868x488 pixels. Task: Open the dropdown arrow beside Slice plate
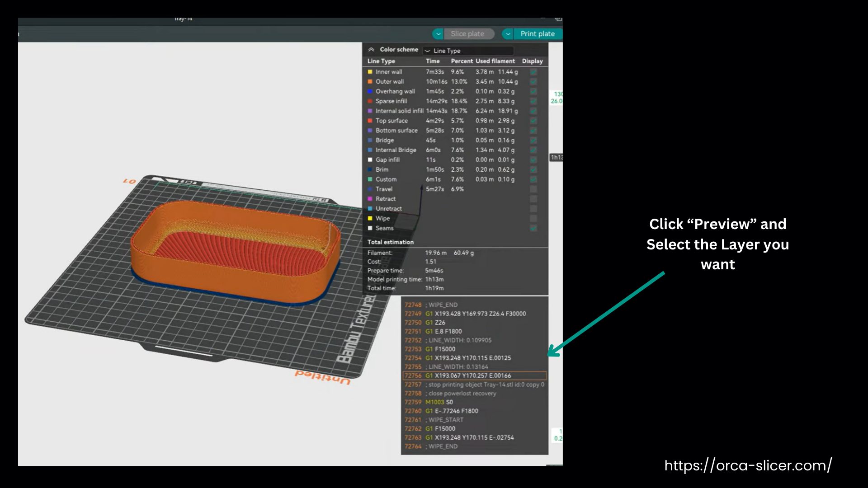[x=438, y=34]
